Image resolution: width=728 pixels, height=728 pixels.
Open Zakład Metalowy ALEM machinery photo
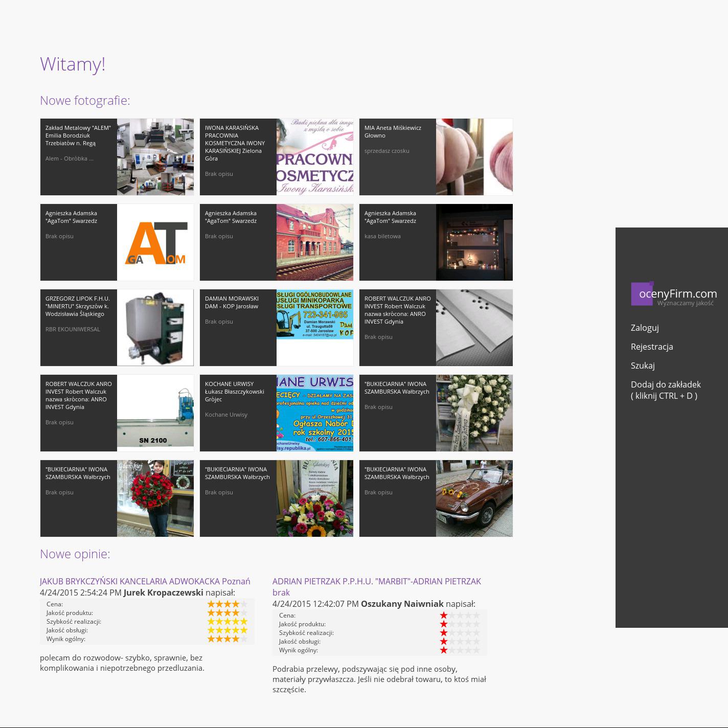coord(155,157)
